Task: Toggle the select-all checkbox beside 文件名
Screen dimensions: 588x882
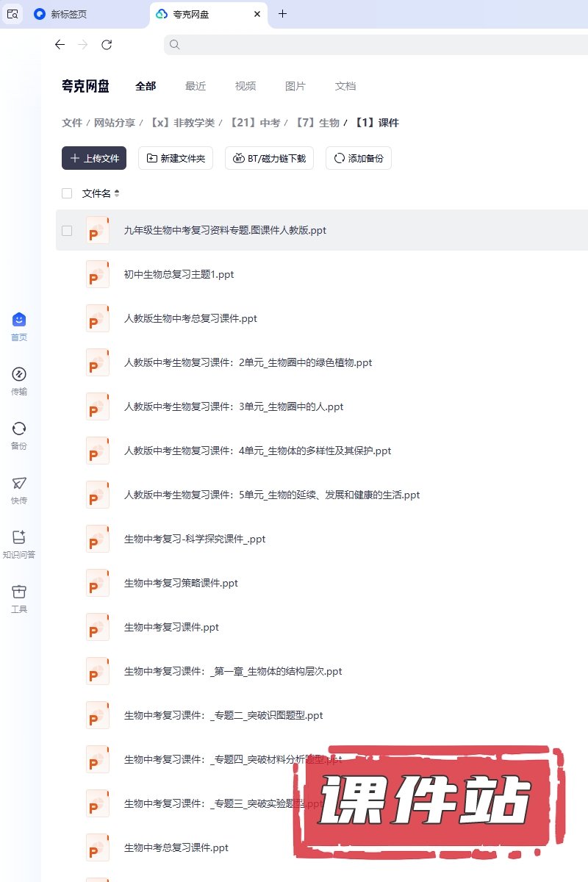Action: coord(67,193)
